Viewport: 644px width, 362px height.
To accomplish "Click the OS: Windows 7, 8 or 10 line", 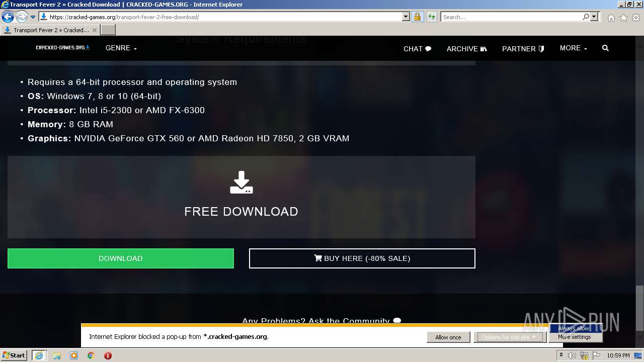I will click(94, 96).
